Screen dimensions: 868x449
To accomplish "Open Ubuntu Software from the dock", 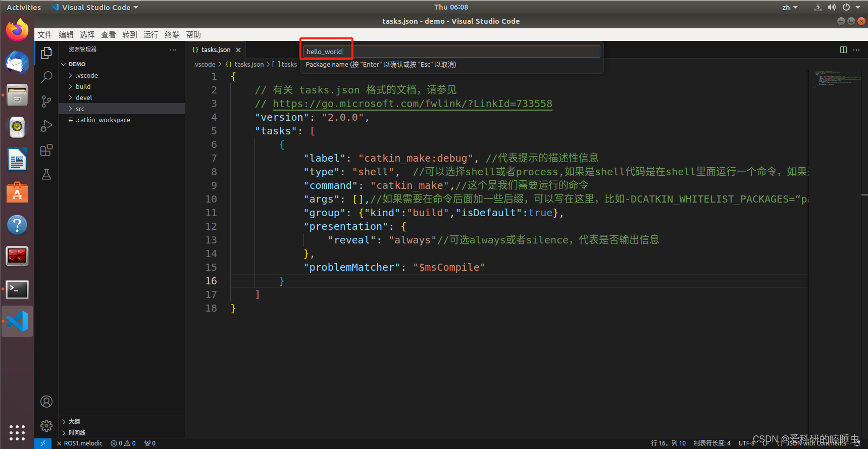I will pos(17,192).
